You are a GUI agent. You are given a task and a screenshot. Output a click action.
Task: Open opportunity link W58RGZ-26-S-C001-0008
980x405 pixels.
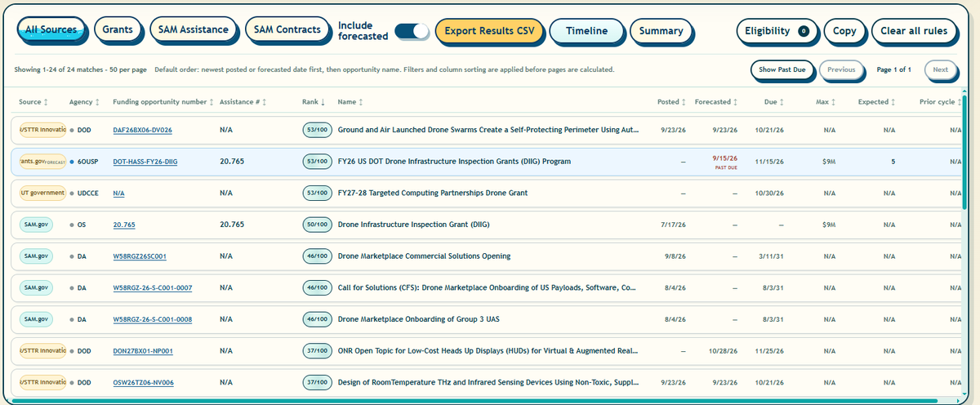coord(153,319)
